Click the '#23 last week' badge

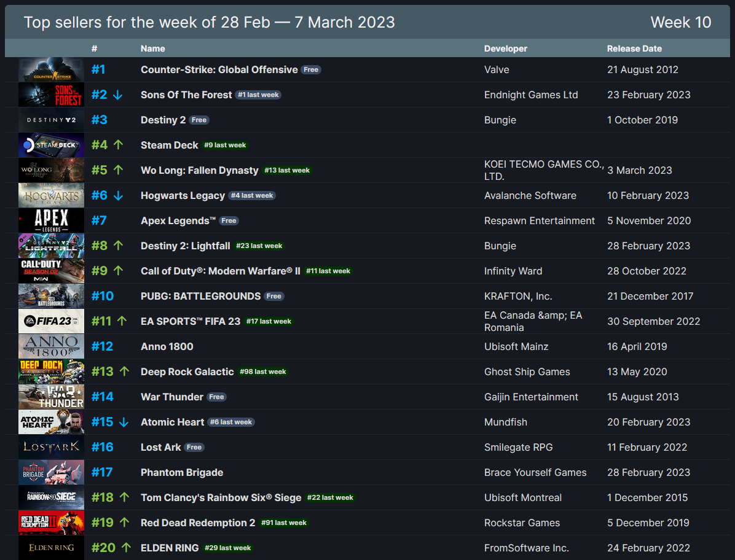pos(259,246)
